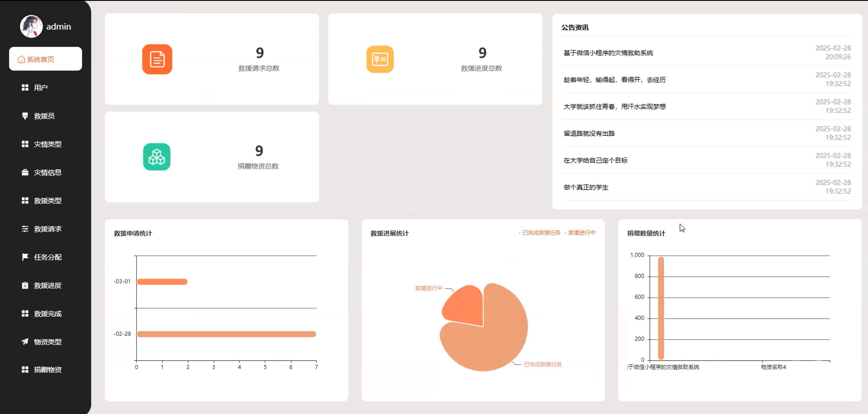868x414 pixels.
Task: Click the 救援请求总数 label
Action: click(x=259, y=68)
